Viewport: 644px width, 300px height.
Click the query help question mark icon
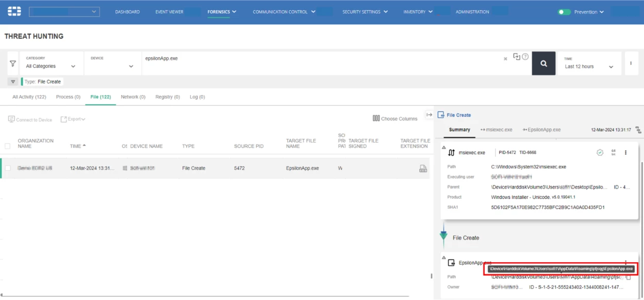click(525, 57)
